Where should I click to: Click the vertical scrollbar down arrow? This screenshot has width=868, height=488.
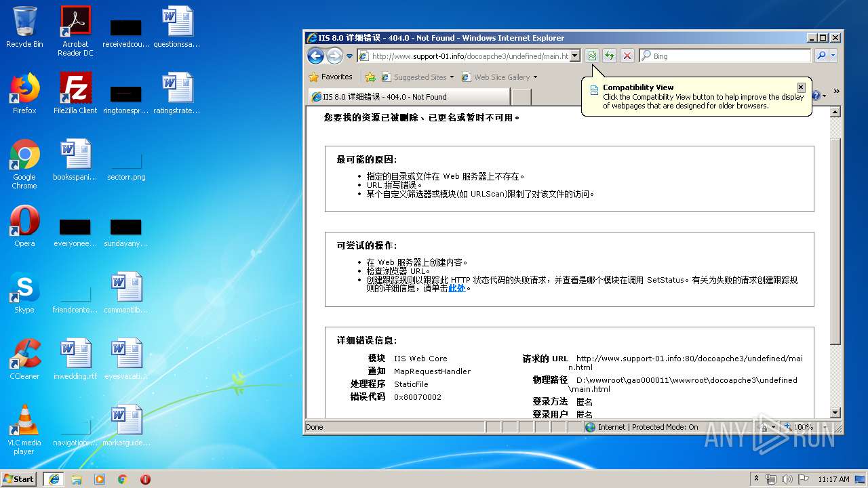[835, 413]
